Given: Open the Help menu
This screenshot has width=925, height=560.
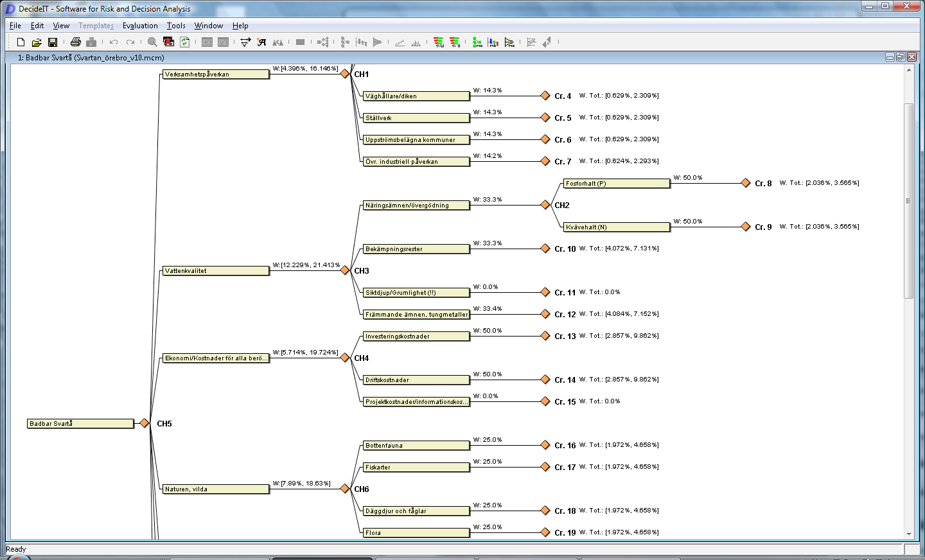Looking at the screenshot, I should click(x=240, y=26).
